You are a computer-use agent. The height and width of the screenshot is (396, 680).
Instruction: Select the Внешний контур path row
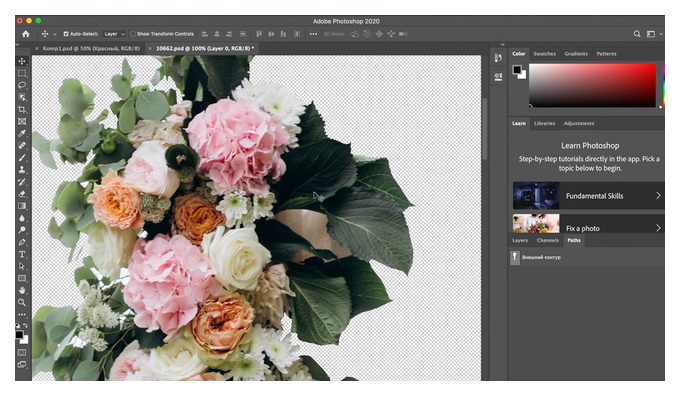(586, 257)
